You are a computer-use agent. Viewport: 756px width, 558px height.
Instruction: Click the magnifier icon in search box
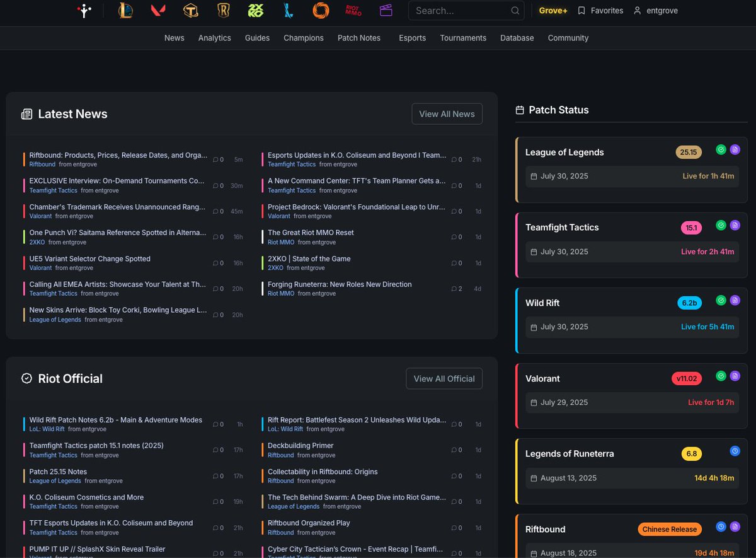pos(515,11)
